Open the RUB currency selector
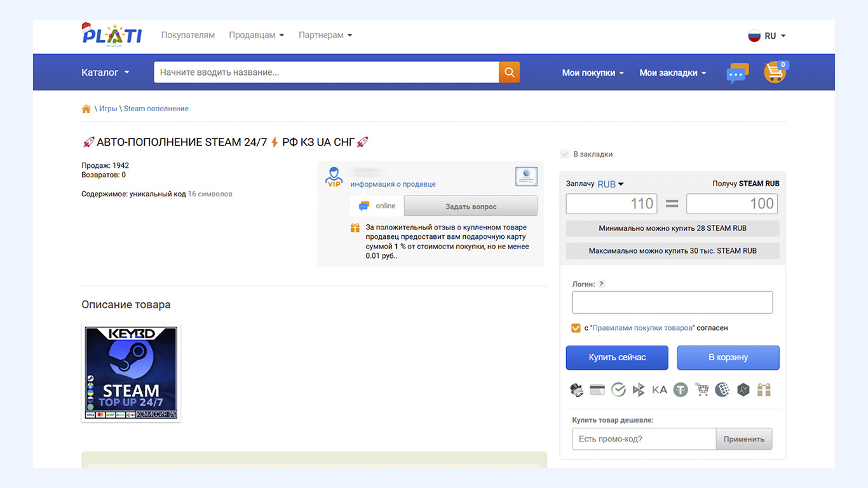Viewport: 868px width, 488px height. (x=611, y=184)
